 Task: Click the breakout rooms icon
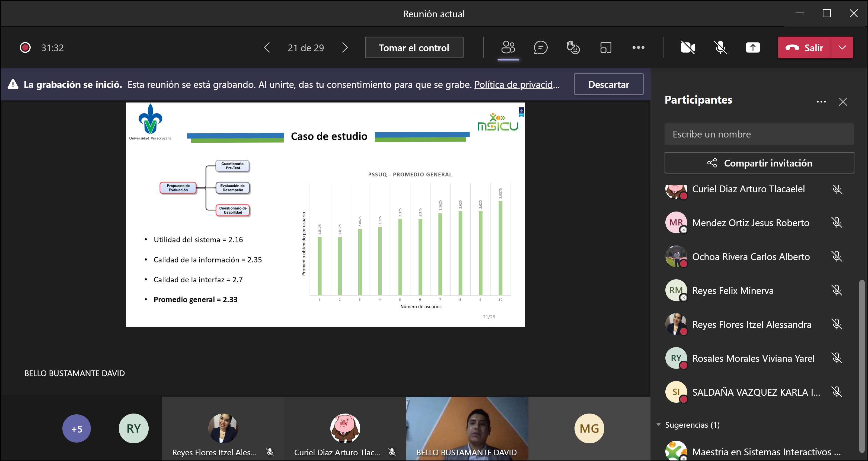click(605, 47)
